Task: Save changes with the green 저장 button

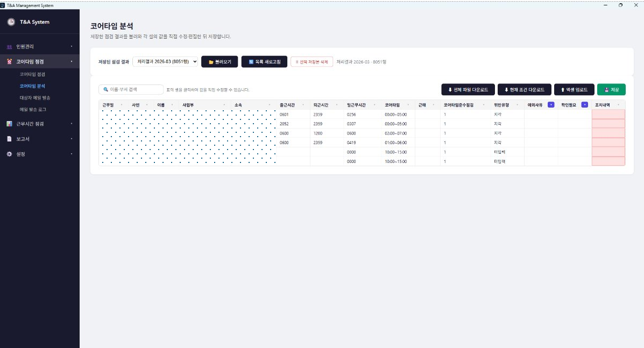Action: (611, 89)
